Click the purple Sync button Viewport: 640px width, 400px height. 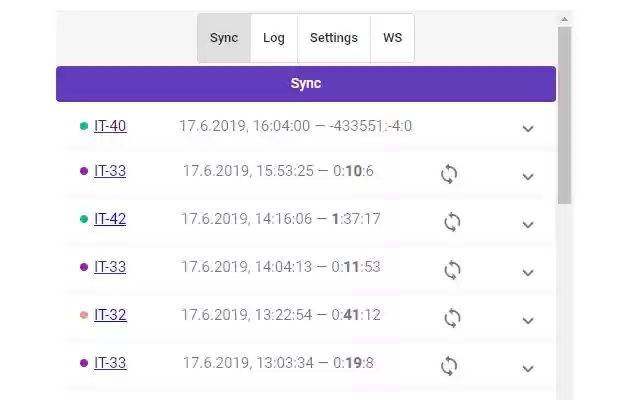tap(306, 84)
